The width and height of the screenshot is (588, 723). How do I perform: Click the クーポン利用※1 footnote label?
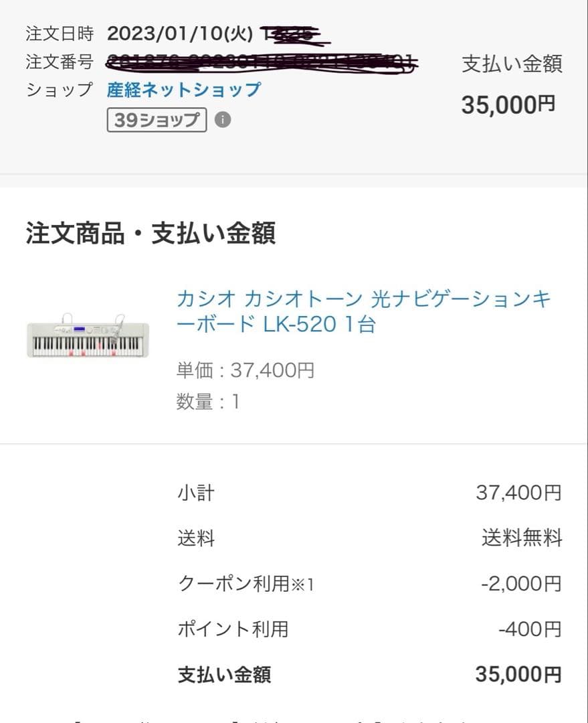[x=246, y=584]
